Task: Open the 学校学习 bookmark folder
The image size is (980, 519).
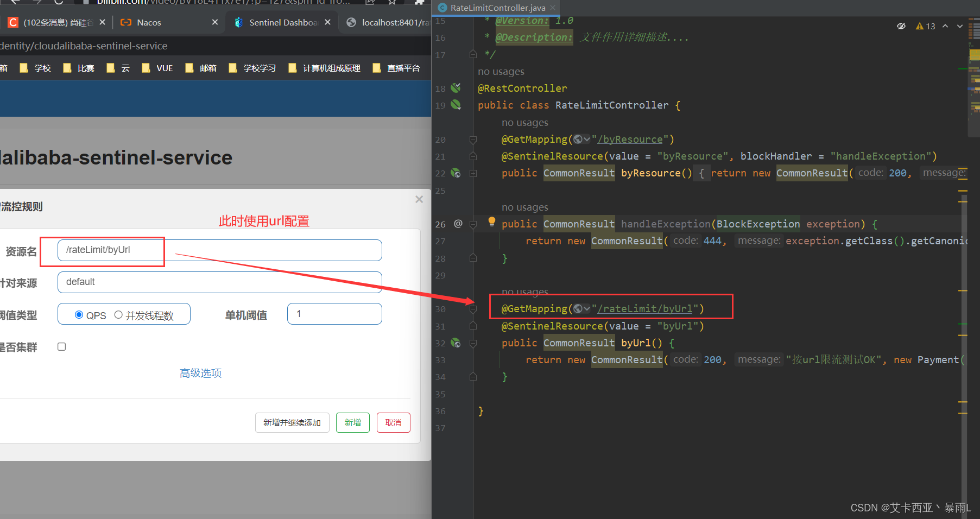Action: pyautogui.click(x=252, y=68)
